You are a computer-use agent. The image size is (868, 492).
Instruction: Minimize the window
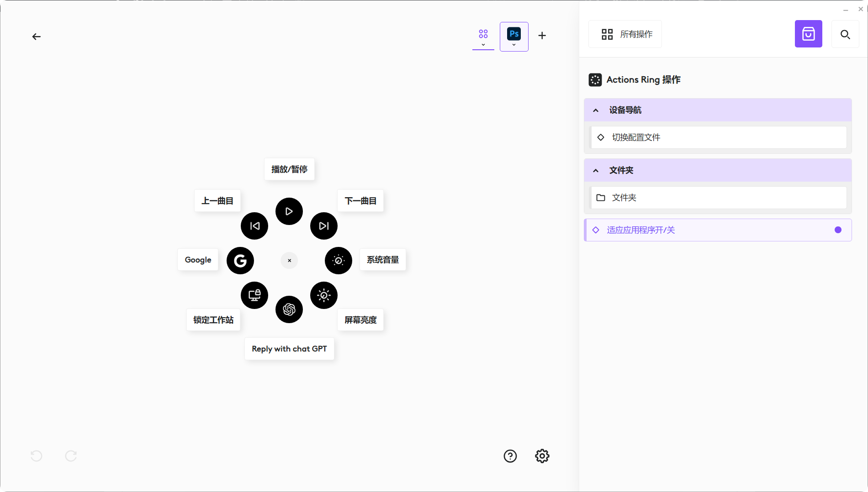(846, 10)
